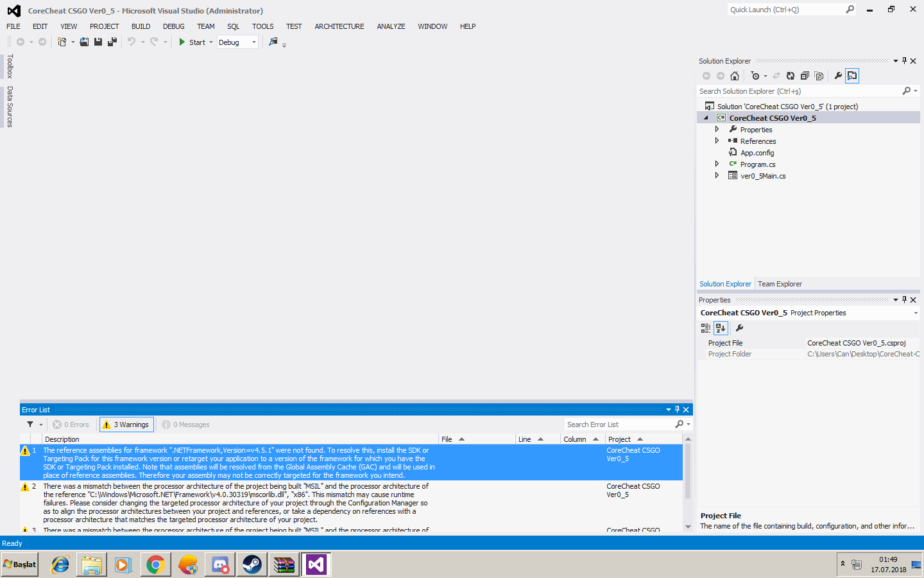924x578 pixels.
Task: Sort Error List by Description column
Action: (x=241, y=439)
